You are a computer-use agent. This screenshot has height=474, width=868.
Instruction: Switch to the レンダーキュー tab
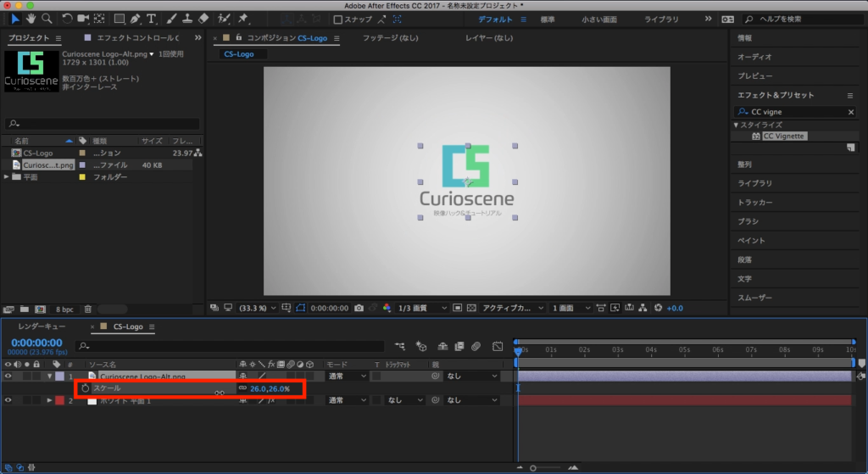coord(42,326)
